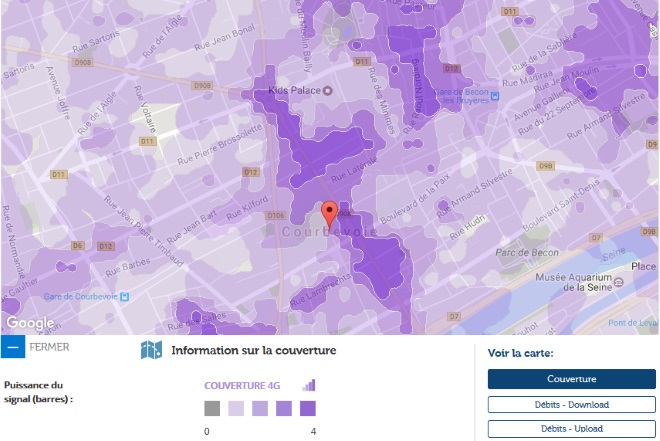Click the Parc de Becon label
The image size is (660, 441).
coord(527,252)
